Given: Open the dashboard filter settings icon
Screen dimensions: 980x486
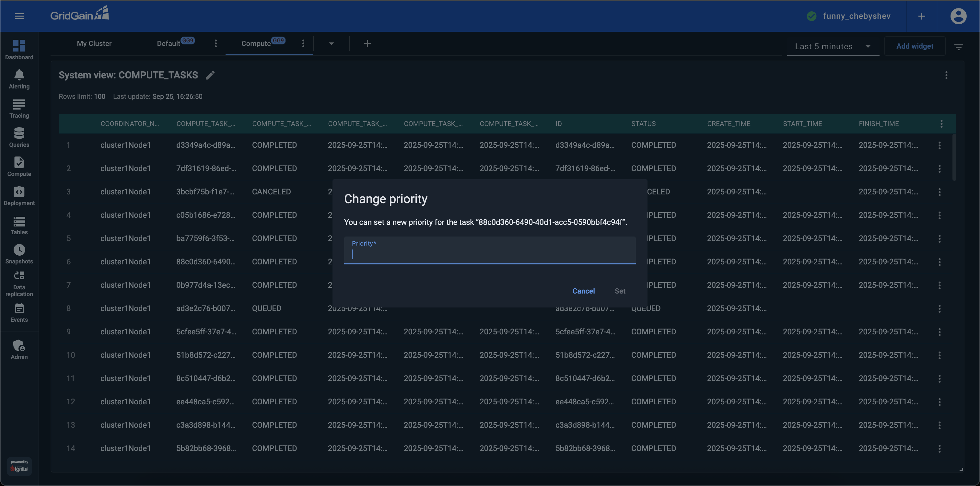Looking at the screenshot, I should (x=958, y=47).
